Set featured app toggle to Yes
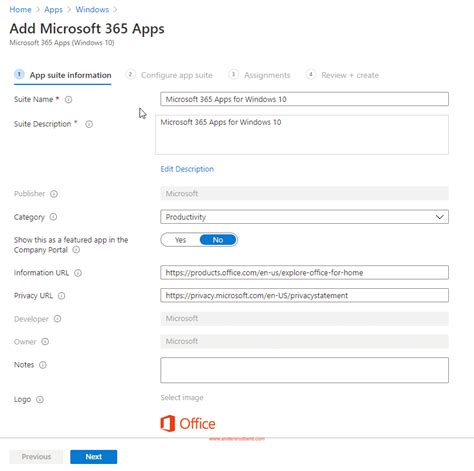 point(180,240)
